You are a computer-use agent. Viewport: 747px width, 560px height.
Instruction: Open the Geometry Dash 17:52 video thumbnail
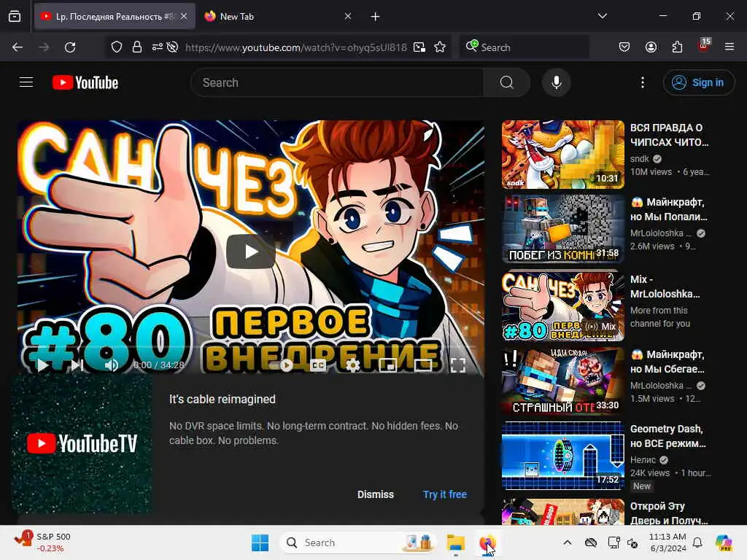tap(562, 456)
